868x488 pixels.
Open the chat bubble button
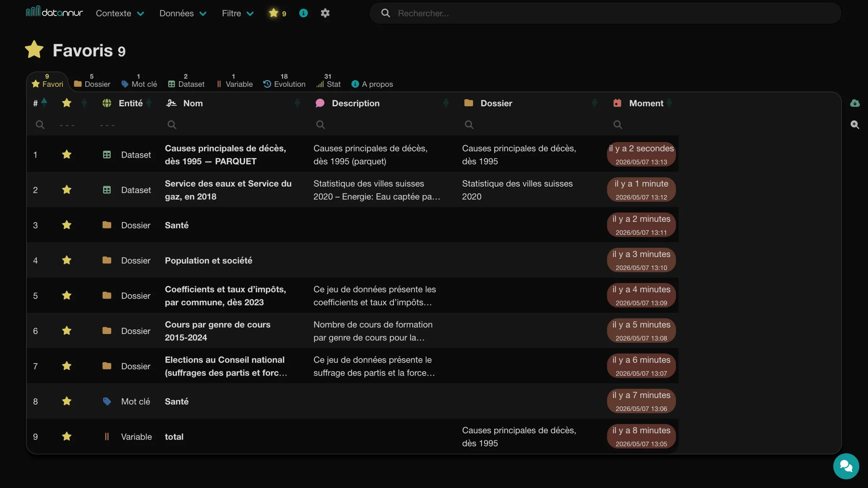(846, 466)
